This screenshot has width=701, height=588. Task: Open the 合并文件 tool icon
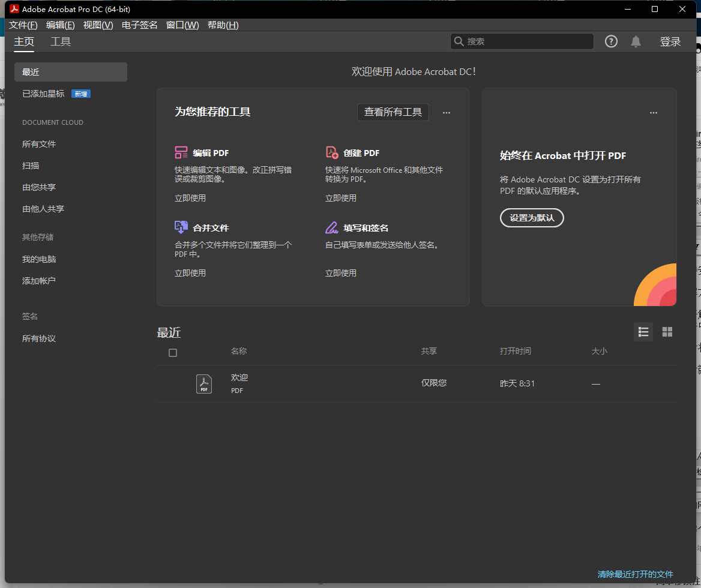181,227
